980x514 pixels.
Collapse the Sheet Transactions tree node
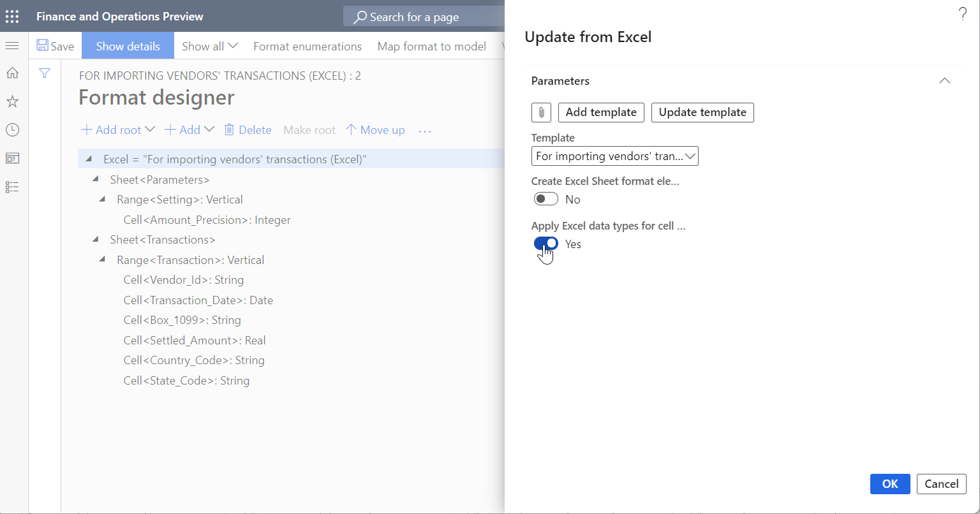coord(95,239)
